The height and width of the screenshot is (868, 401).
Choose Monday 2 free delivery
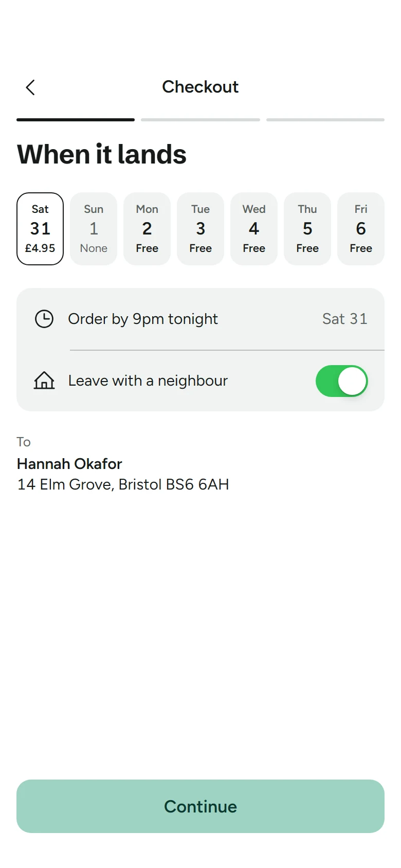coord(147,229)
